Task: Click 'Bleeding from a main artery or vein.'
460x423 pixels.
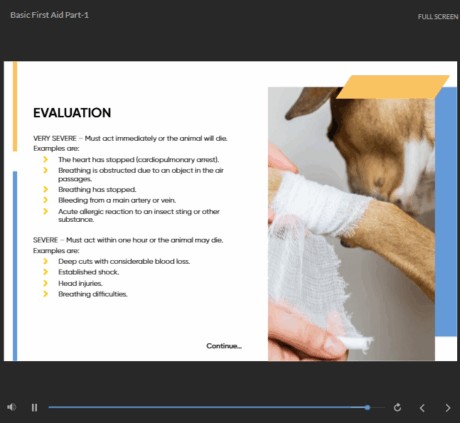Action: click(117, 200)
